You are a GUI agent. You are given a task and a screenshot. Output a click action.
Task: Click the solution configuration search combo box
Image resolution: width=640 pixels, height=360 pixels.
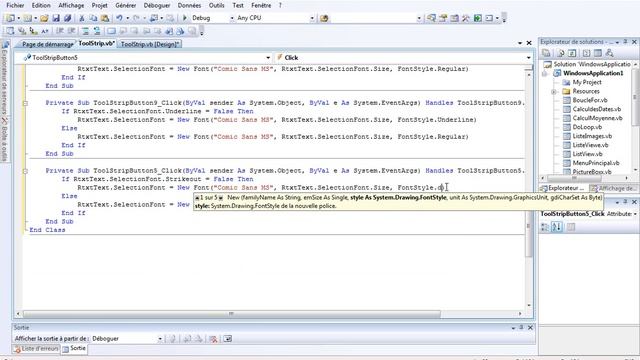pos(376,18)
